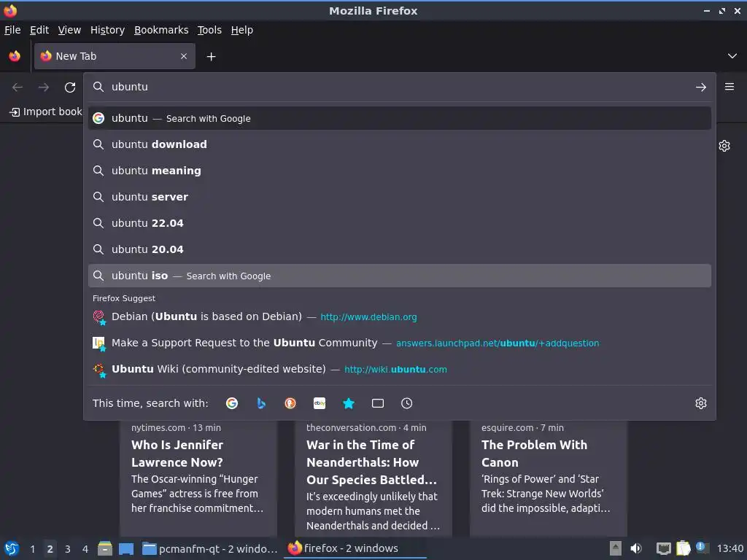Click the show desktop taskbar icon
747x560 pixels.
(126, 549)
